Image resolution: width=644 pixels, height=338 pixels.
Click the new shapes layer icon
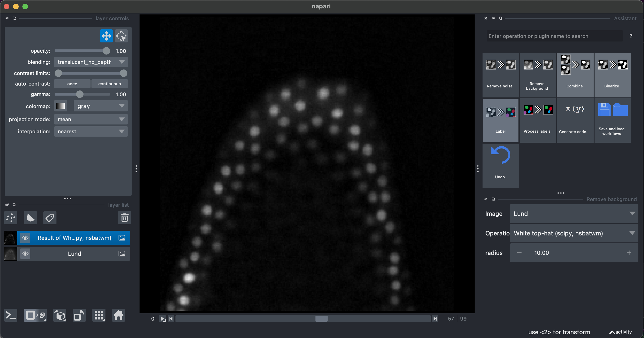30,217
